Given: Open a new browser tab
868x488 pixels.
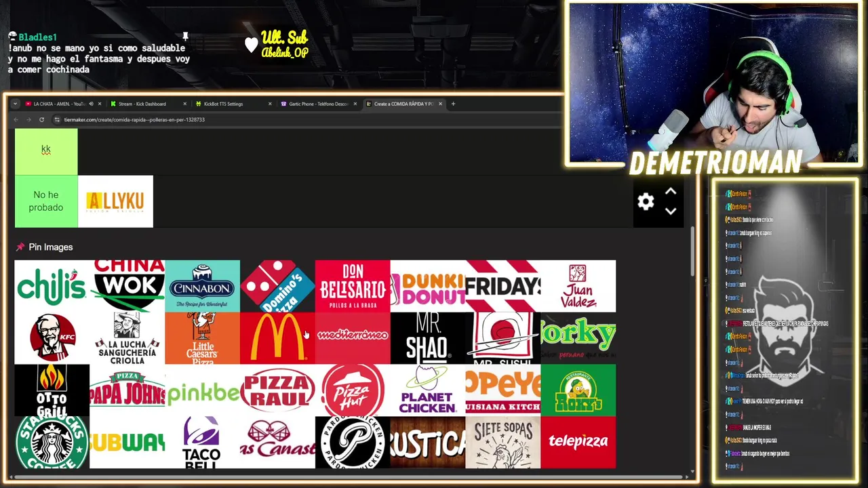Looking at the screenshot, I should click(454, 104).
